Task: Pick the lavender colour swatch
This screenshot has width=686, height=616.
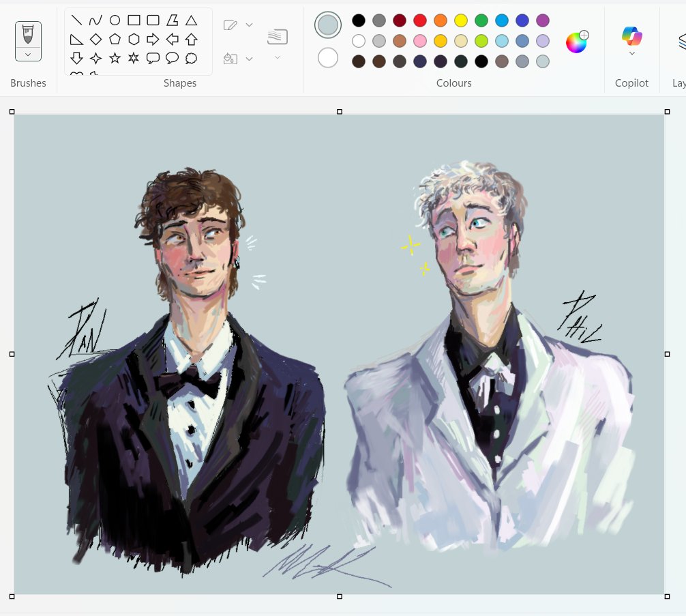Action: [543, 41]
